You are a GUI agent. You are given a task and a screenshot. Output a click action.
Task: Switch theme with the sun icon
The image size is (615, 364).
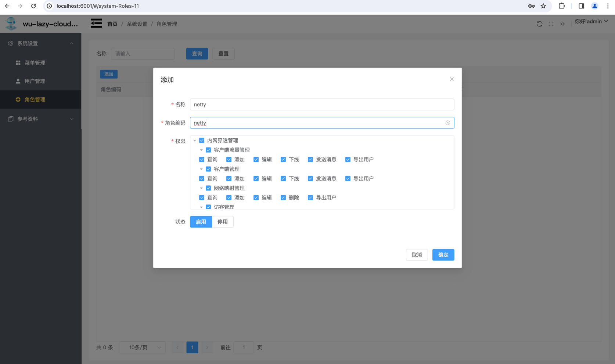(x=562, y=24)
